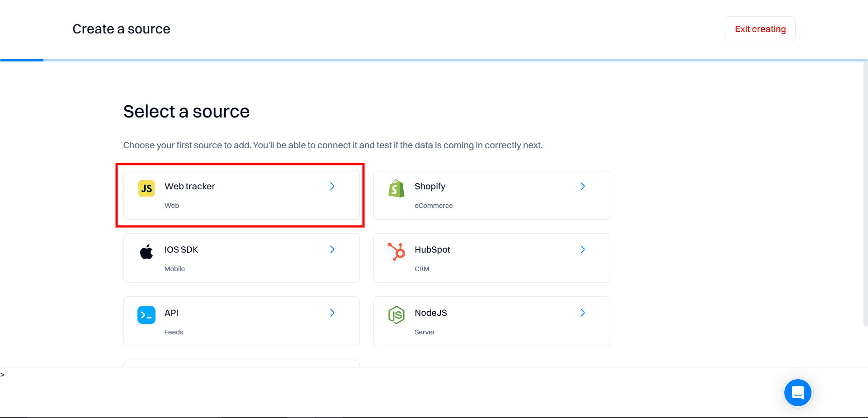The height and width of the screenshot is (418, 868).
Task: Select the NodeJS Server category label
Action: pos(425,332)
